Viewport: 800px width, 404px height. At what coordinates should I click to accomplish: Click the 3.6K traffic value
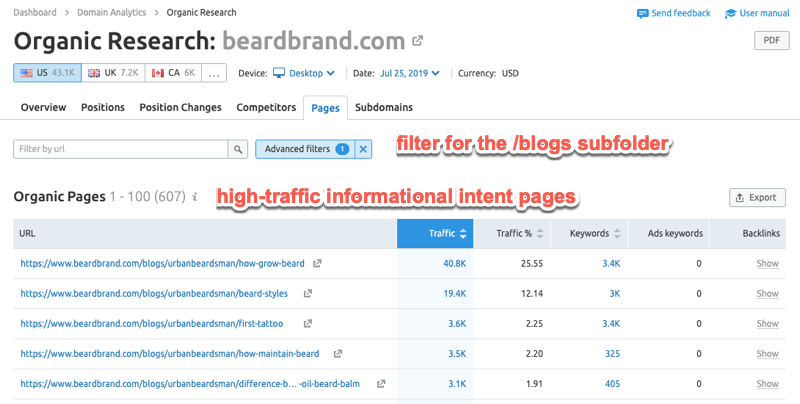pyautogui.click(x=457, y=324)
